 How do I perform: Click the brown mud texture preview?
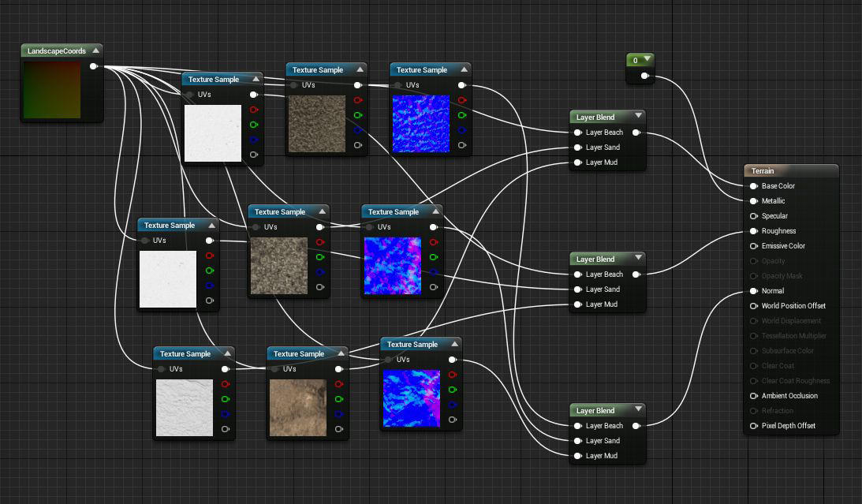point(298,408)
